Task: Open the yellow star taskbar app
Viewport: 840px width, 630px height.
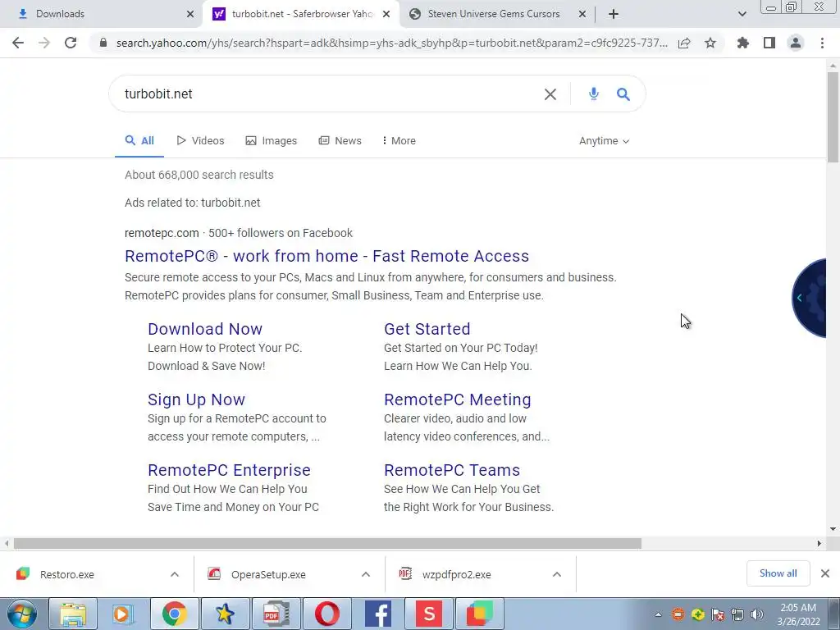Action: [225, 614]
